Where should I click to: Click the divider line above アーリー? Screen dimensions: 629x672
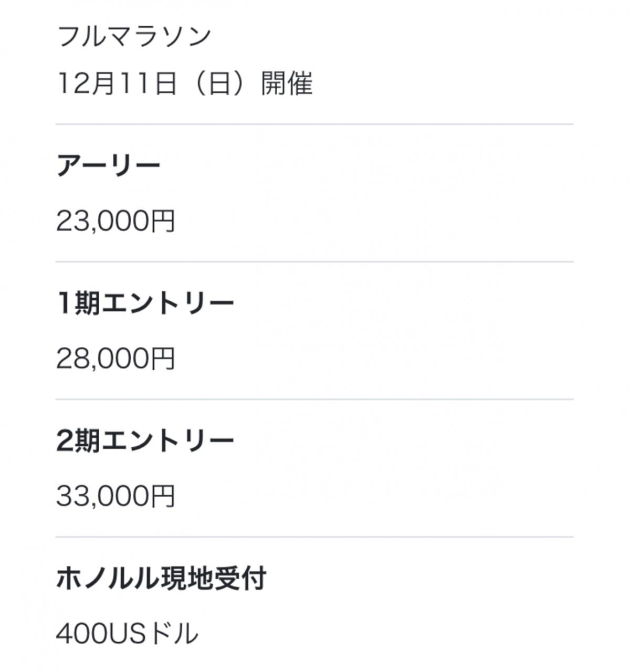click(314, 124)
